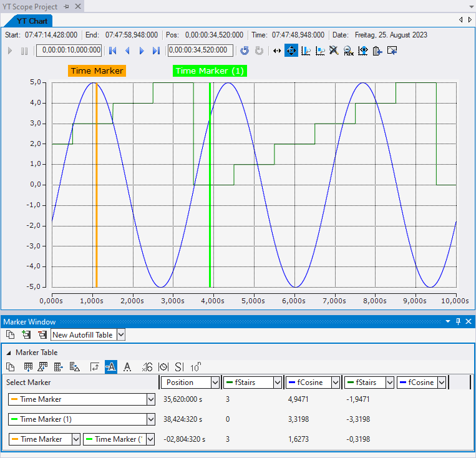This screenshot has width=476, height=458.
Task: Toggle the 10^n exponent display option
Action: click(x=195, y=367)
